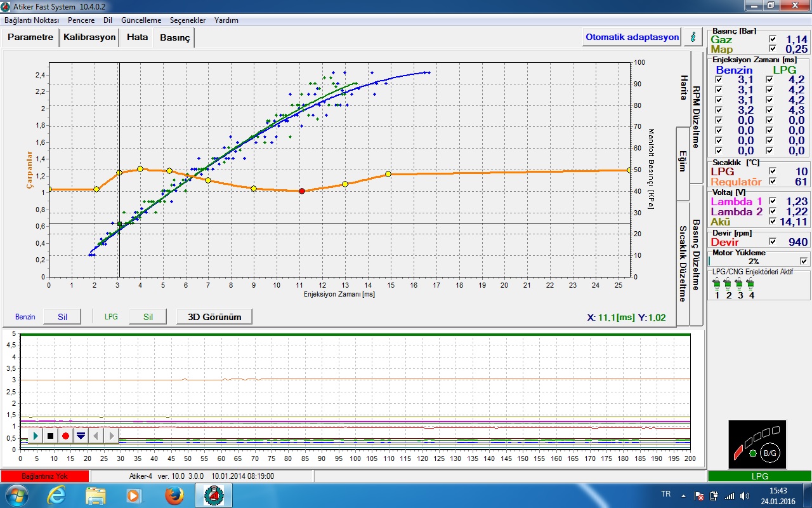Click the red Bağlantınız Yok status
The height and width of the screenshot is (508, 812).
click(45, 476)
